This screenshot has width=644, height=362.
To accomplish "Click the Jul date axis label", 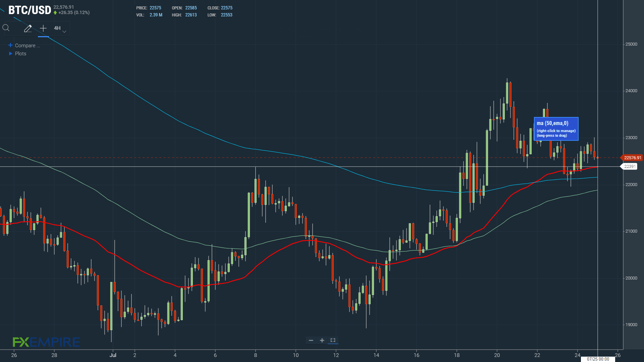I will (113, 355).
